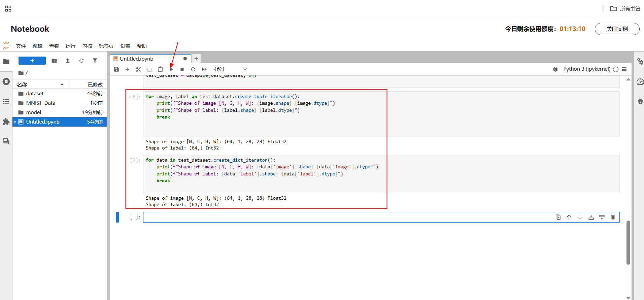This screenshot has width=644, height=300.
Task: Open the debugger panel on the right sidebar
Action: click(x=640, y=101)
